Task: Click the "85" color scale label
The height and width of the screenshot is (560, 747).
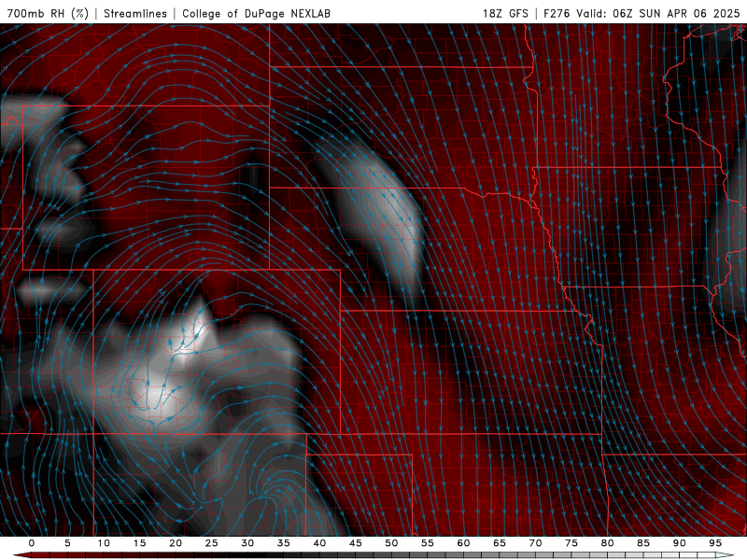Action: click(x=643, y=543)
